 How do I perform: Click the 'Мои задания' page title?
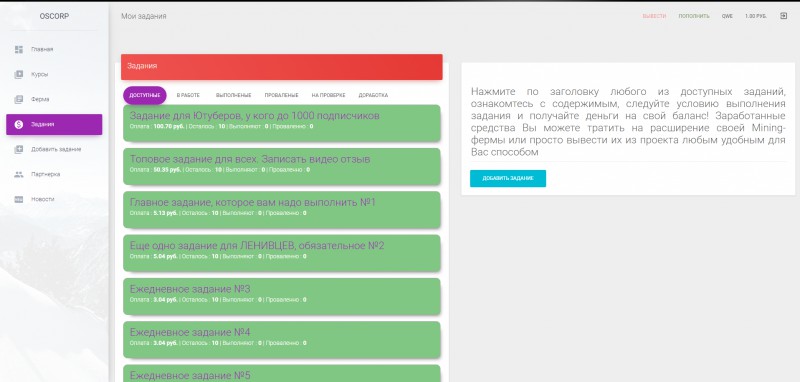pyautogui.click(x=143, y=16)
